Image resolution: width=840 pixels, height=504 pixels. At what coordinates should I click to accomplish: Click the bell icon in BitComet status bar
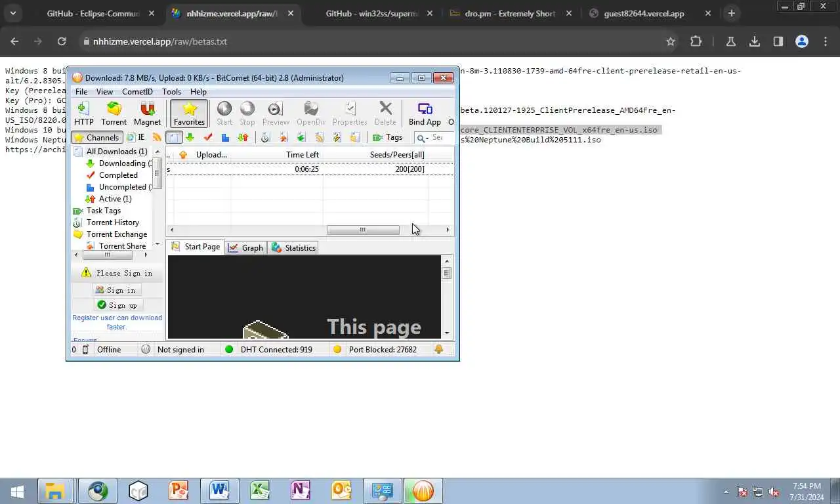439,350
